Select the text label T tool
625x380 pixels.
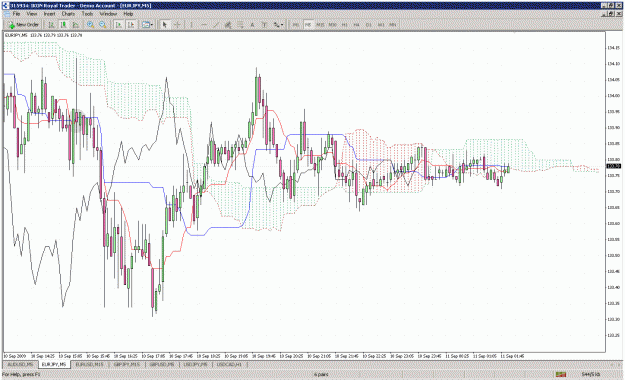click(x=264, y=25)
